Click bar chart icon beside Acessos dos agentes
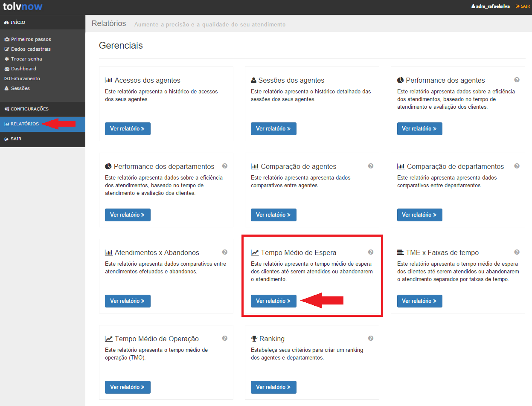The width and height of the screenshot is (532, 406). [109, 80]
